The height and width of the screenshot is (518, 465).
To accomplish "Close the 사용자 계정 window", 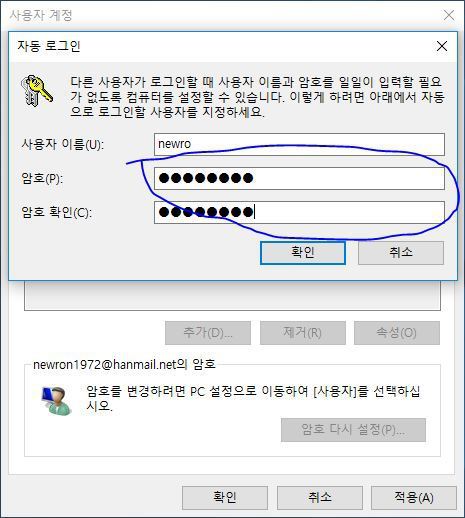I will point(449,15).
